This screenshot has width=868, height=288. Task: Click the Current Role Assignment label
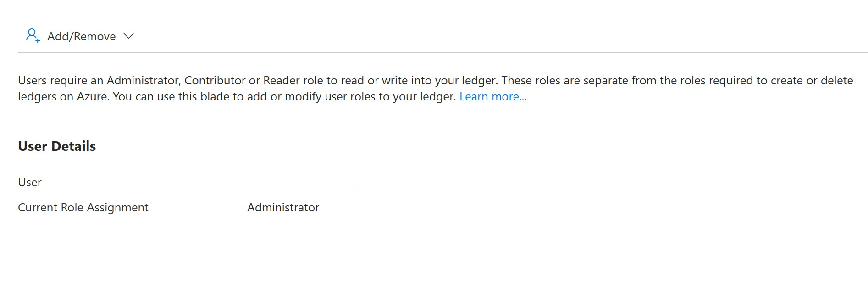83,207
